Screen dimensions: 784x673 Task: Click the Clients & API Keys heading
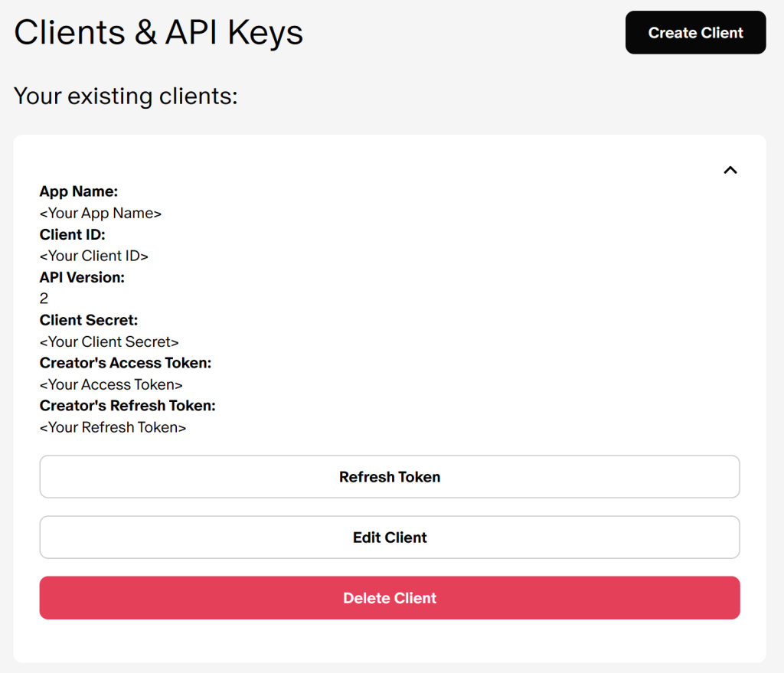[x=158, y=33]
